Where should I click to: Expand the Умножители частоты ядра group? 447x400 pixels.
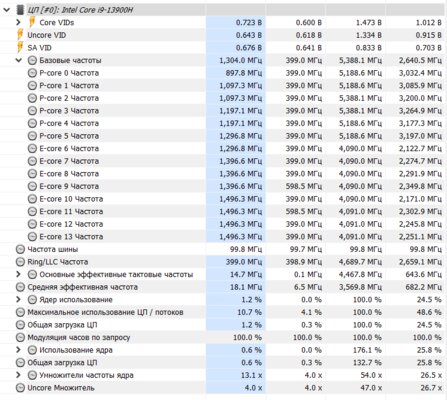19,375
